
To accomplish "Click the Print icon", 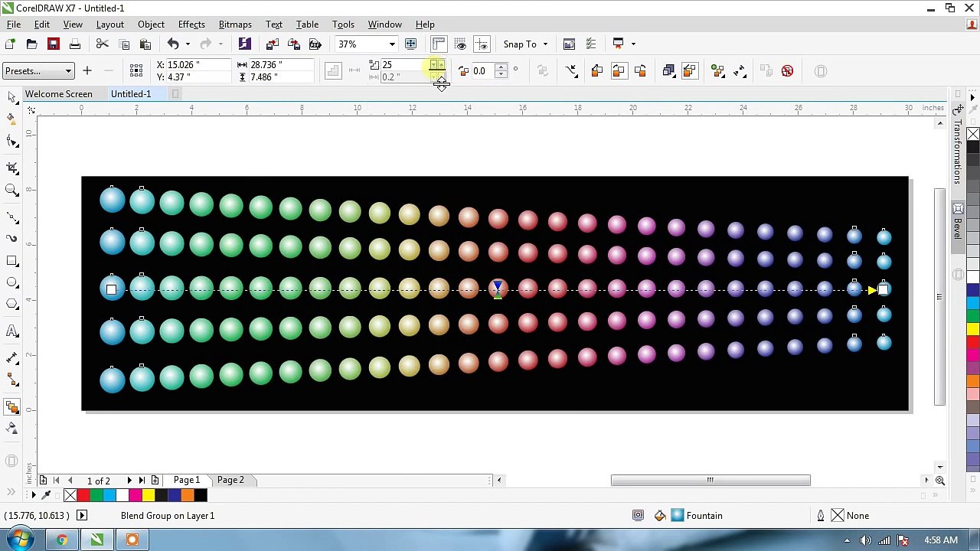I will coord(75,44).
